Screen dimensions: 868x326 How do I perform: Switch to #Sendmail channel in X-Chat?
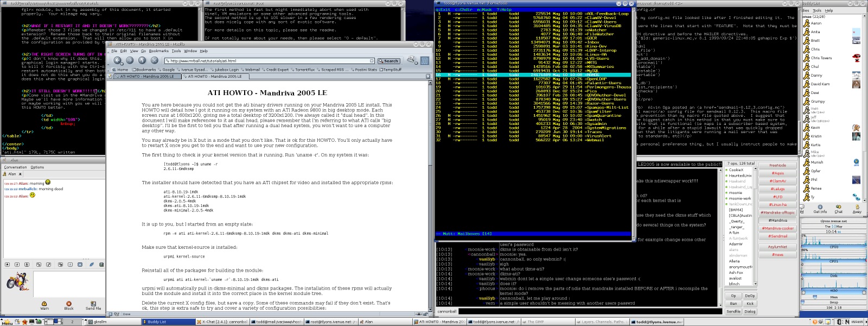tap(778, 236)
